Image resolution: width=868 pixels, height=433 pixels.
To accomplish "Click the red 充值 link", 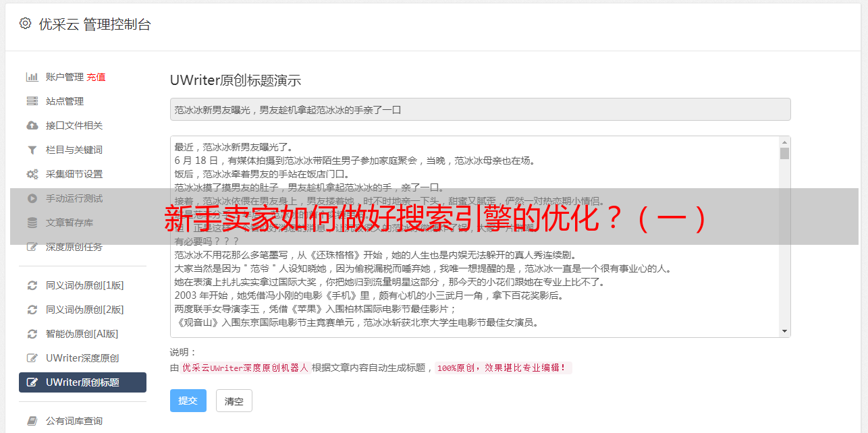I will [x=96, y=77].
